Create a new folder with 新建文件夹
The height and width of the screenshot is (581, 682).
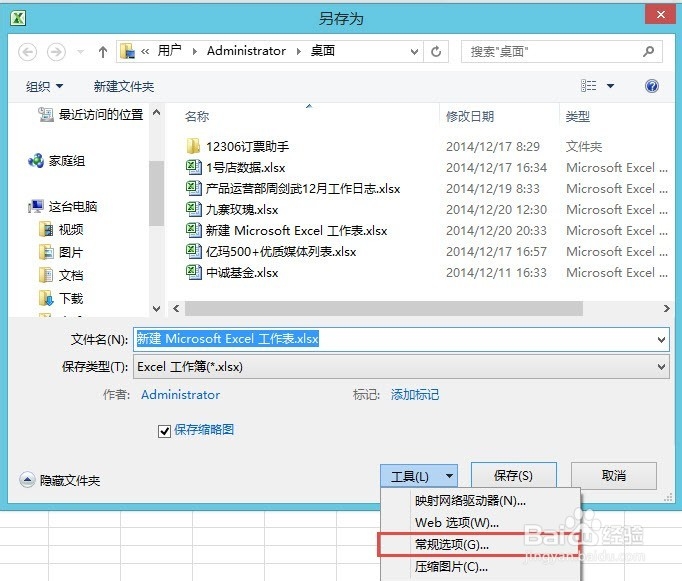124,86
